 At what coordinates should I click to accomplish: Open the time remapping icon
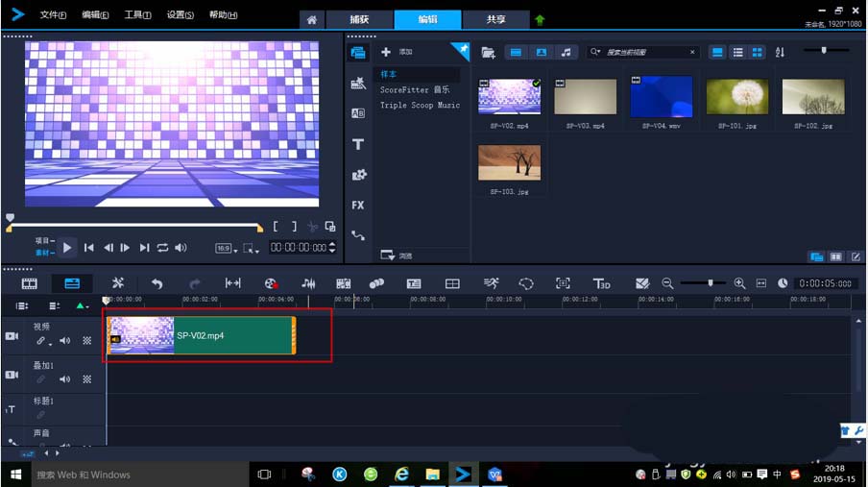point(491,283)
